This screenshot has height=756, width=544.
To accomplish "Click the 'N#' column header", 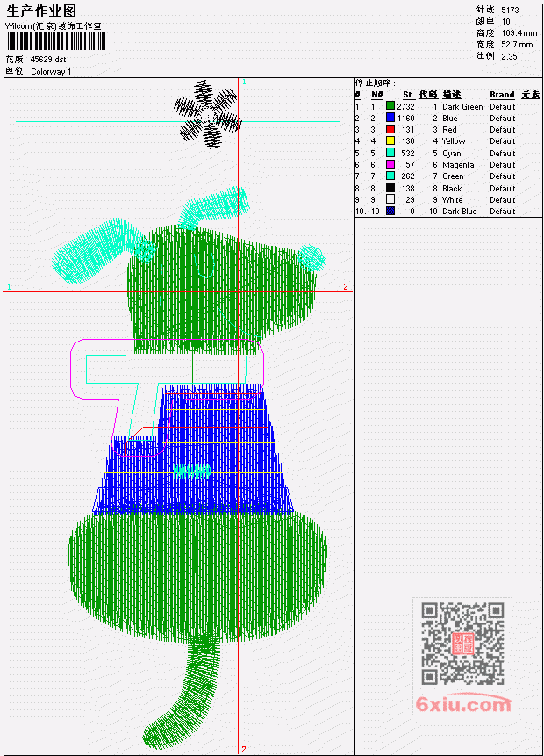I will (x=376, y=95).
